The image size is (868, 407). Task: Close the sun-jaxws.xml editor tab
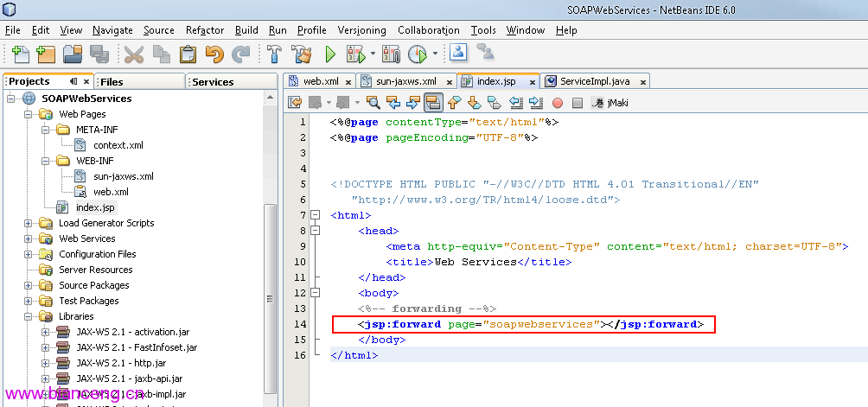[449, 82]
